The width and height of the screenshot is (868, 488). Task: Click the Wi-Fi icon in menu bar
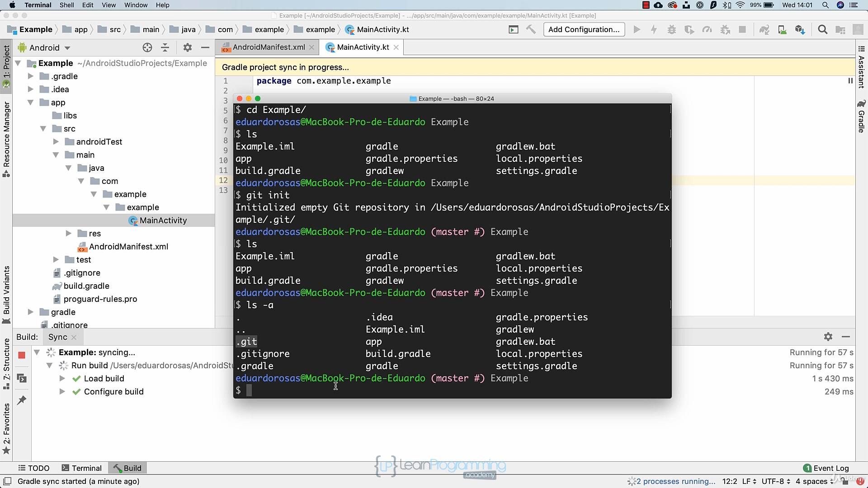pos(740,5)
